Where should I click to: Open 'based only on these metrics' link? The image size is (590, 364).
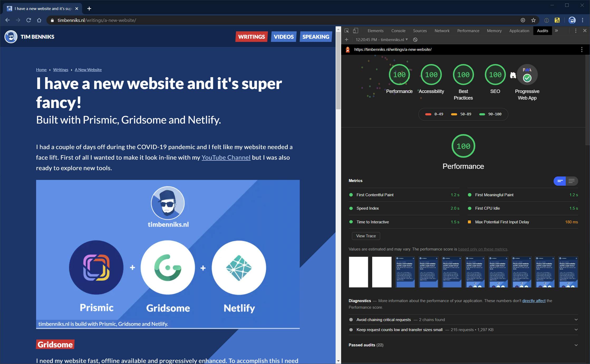click(482, 249)
